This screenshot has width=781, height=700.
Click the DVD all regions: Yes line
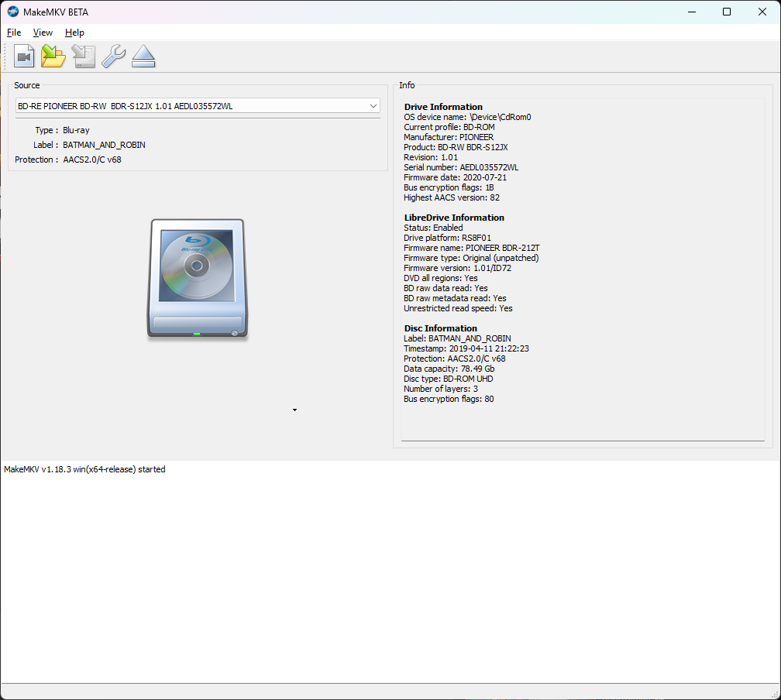coord(441,278)
